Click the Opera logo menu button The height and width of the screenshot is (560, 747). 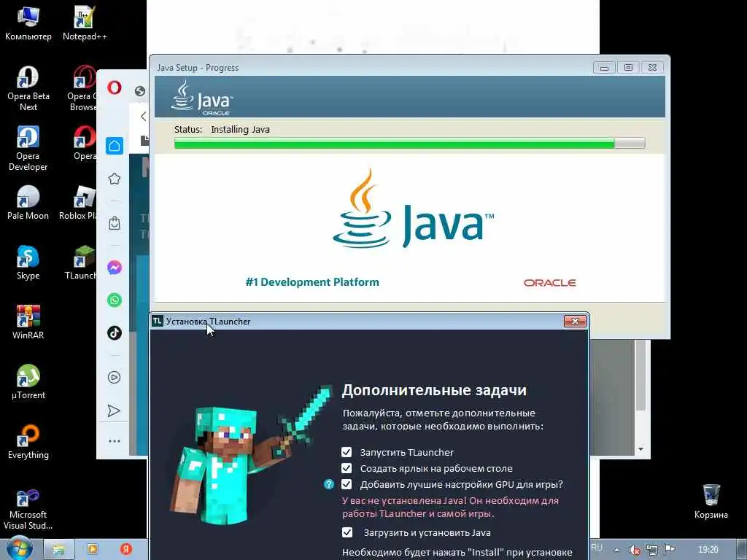tap(115, 87)
